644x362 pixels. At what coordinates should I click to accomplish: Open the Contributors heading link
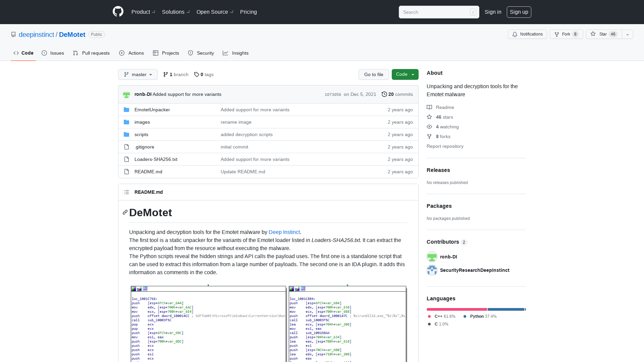coord(447,242)
